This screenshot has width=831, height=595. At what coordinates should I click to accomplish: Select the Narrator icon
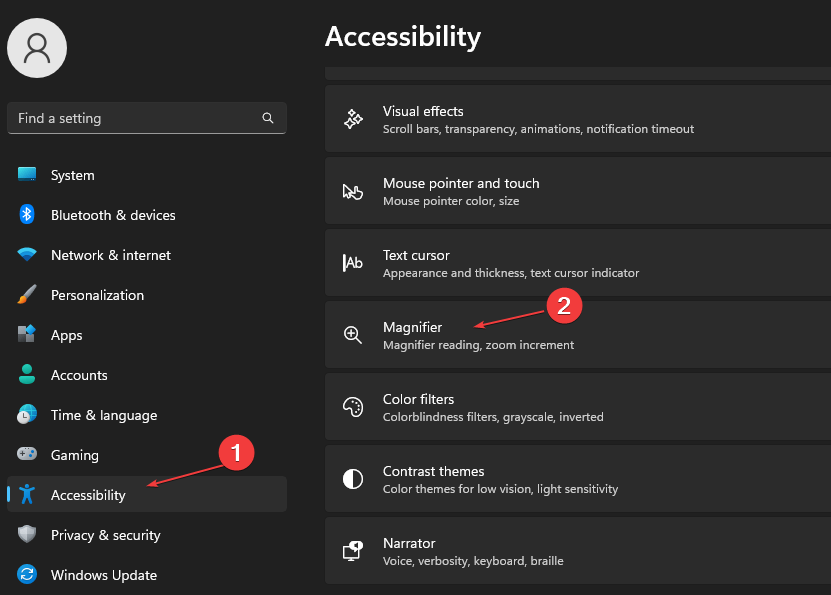point(353,550)
